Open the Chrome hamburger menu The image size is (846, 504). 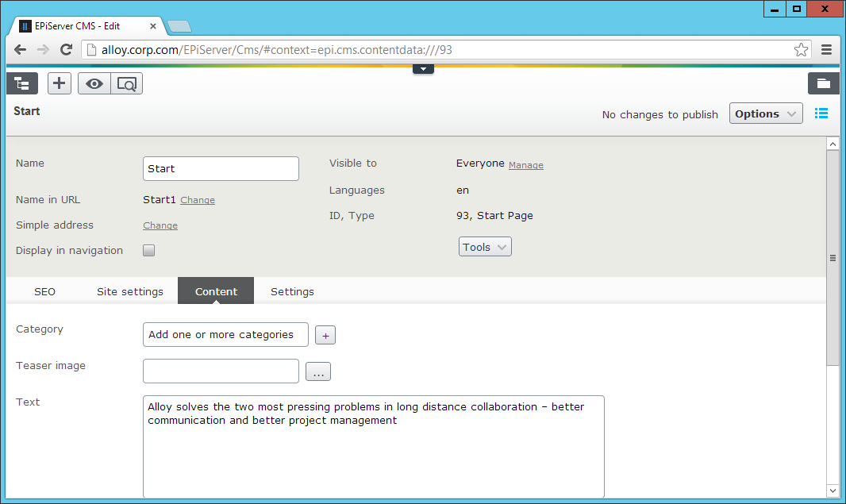(826, 50)
